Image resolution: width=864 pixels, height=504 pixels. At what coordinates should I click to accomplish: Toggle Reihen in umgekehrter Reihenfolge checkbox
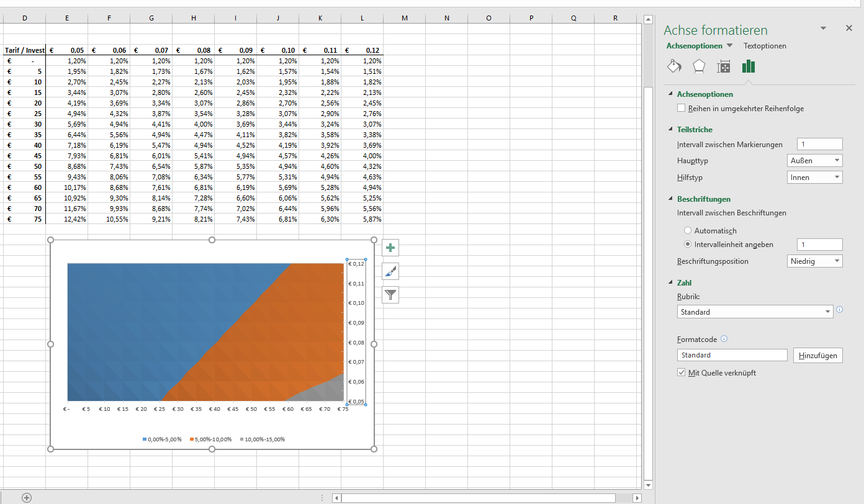pos(682,108)
